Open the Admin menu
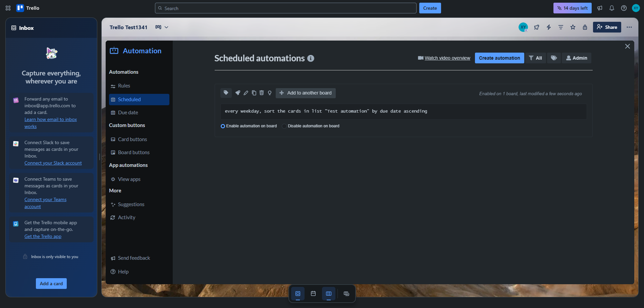The height and width of the screenshot is (308, 644). pos(577,58)
